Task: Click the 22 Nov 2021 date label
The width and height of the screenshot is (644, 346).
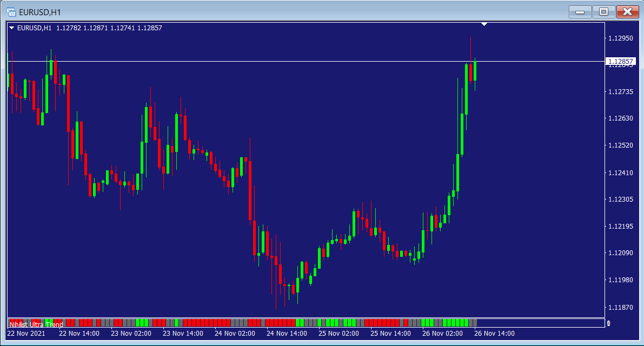Action: pos(26,334)
